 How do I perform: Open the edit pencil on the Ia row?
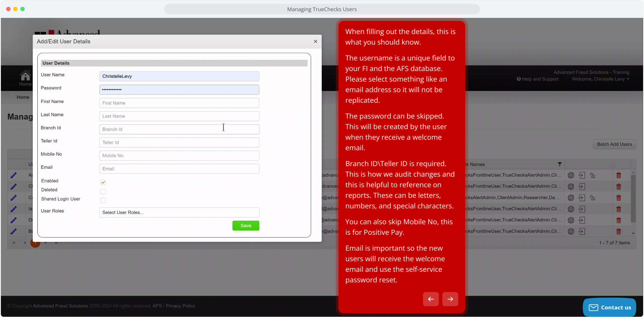[x=14, y=209]
